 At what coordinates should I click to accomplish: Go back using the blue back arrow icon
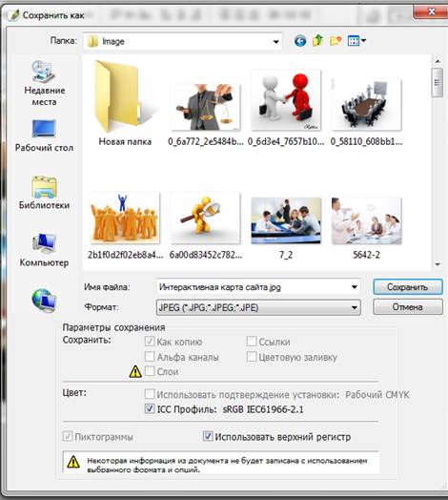pyautogui.click(x=300, y=41)
